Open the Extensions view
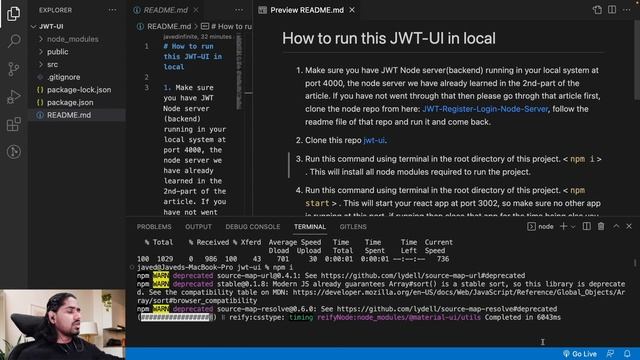Screen dimensions: 640x360 [x=13, y=124]
